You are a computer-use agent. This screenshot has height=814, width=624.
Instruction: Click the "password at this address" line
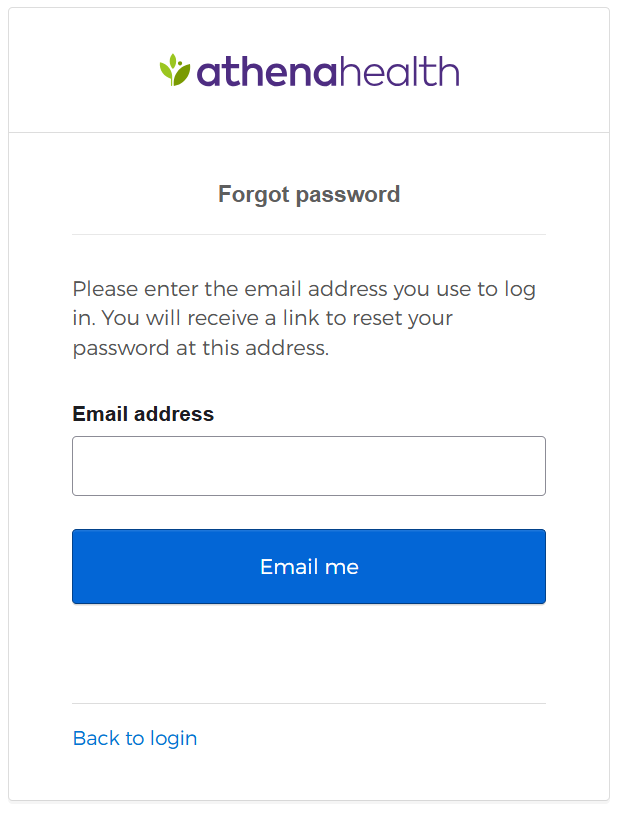[x=201, y=349]
